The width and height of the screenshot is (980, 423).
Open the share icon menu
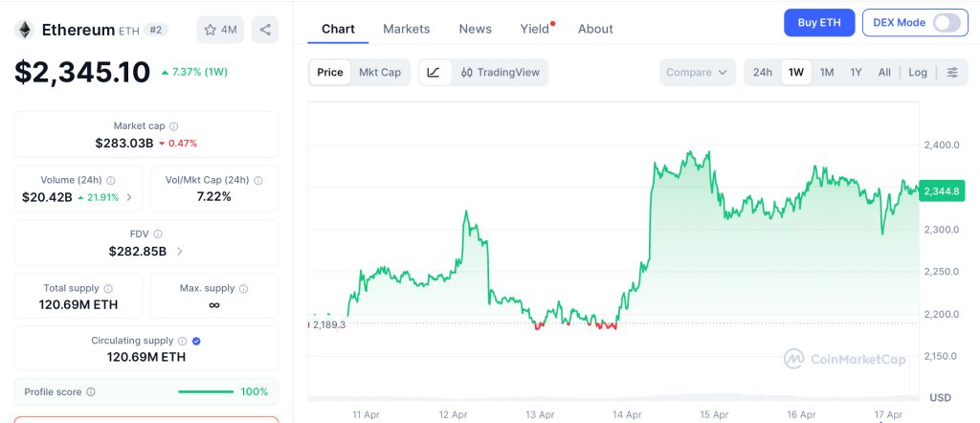[265, 30]
